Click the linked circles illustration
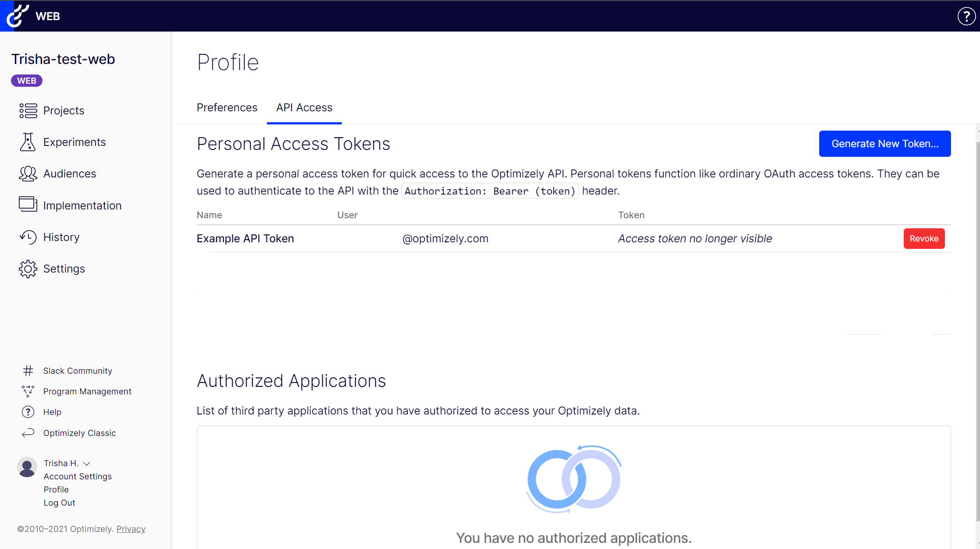The image size is (980, 549). [x=574, y=479]
